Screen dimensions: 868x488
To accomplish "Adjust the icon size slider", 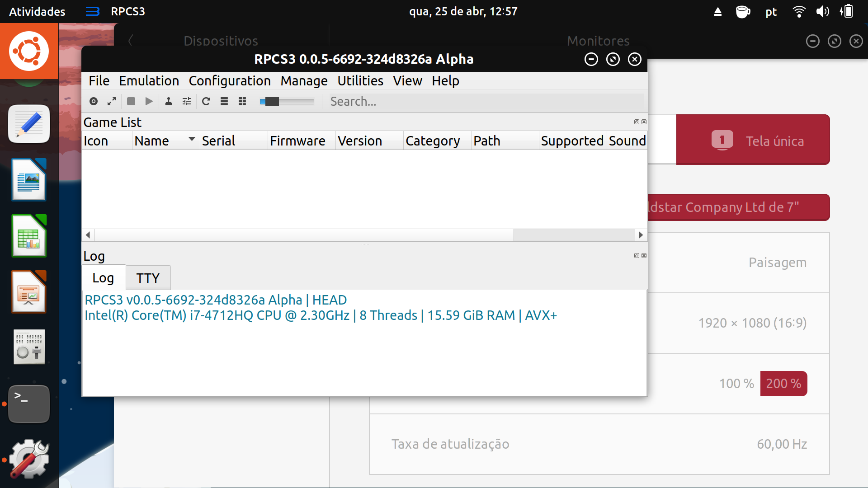I will [272, 101].
